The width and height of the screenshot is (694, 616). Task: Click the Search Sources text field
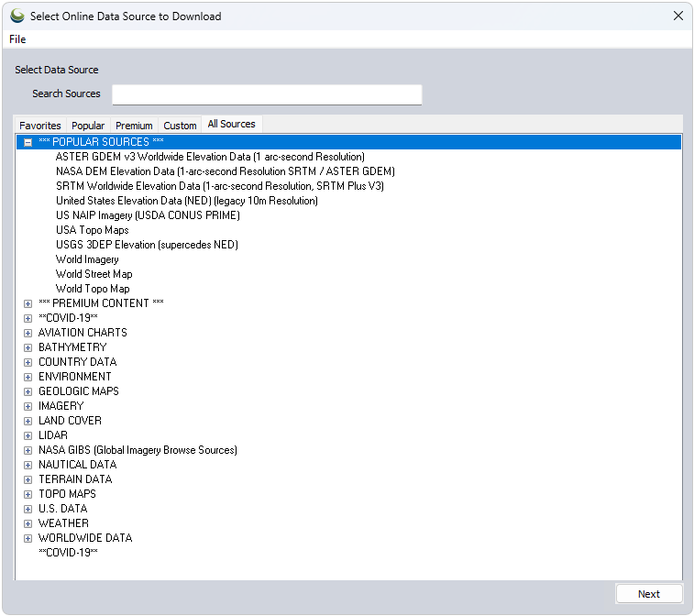pyautogui.click(x=267, y=94)
